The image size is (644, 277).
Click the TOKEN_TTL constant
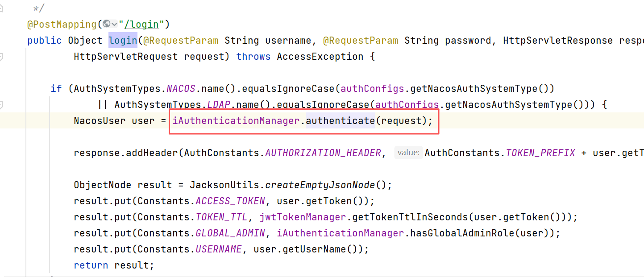tap(221, 217)
